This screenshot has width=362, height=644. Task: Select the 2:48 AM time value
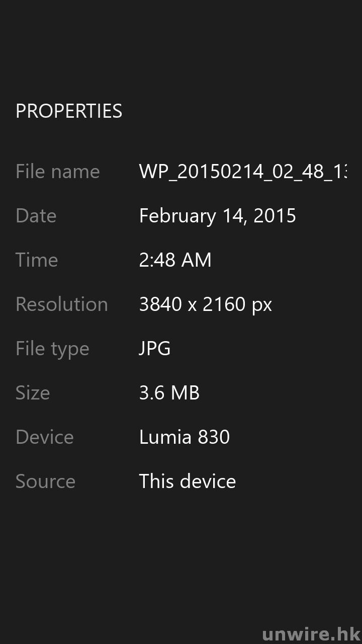pos(175,260)
